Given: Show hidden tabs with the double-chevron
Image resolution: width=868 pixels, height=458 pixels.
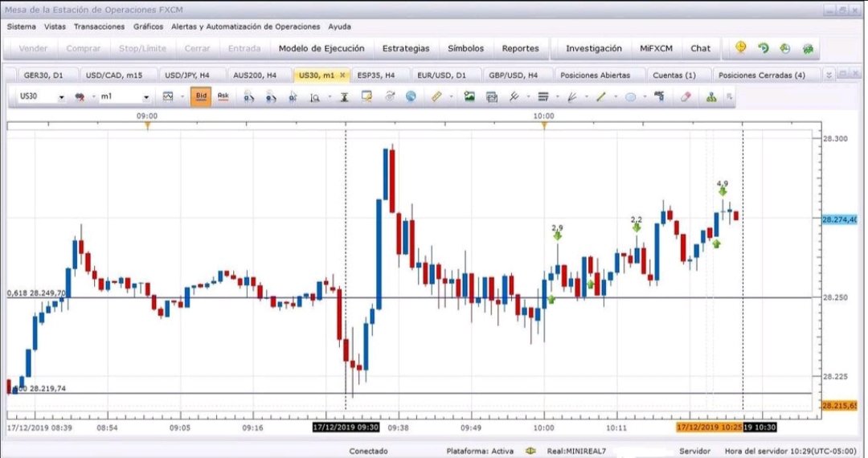Looking at the screenshot, I should click(829, 76).
